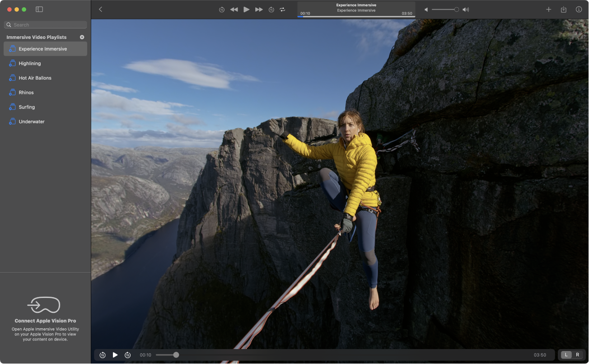Image resolution: width=589 pixels, height=364 pixels.
Task: Fast-forward the current video
Action: click(x=259, y=9)
